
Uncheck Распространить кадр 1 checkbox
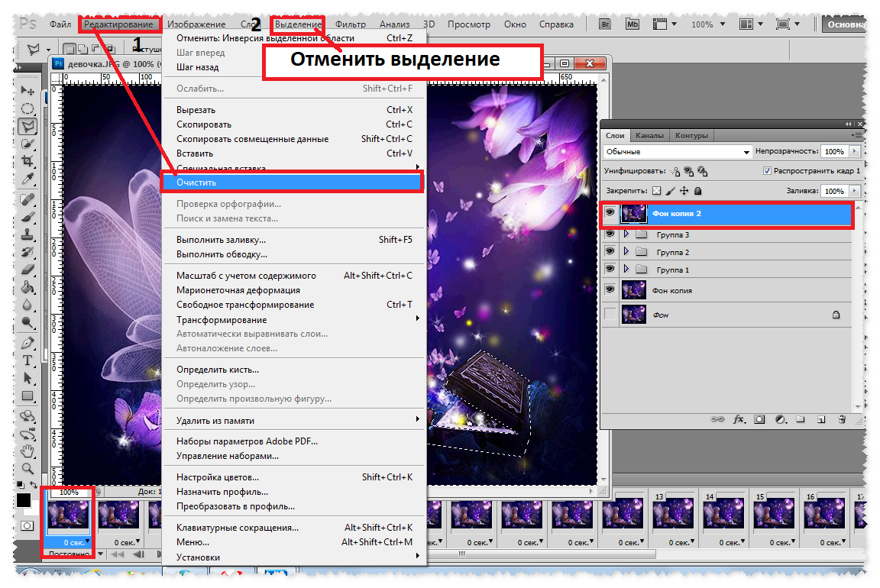pyautogui.click(x=767, y=170)
